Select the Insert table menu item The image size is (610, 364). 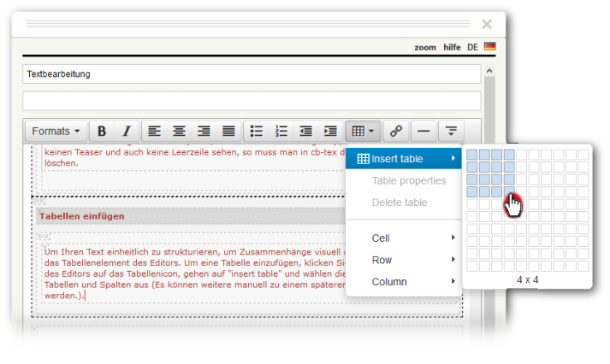tap(403, 159)
